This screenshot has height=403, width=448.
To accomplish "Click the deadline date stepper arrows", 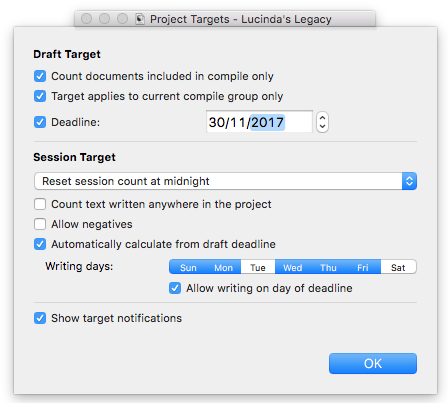I will [322, 122].
